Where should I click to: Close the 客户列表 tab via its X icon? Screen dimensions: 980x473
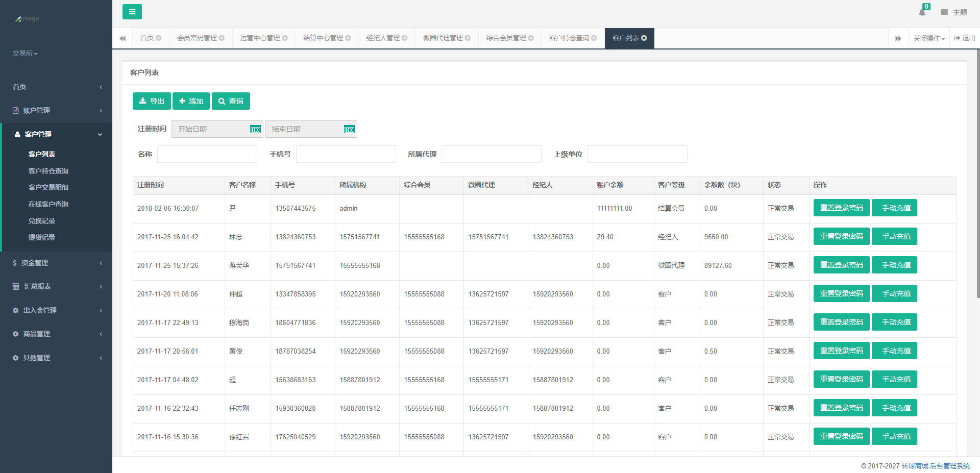(x=644, y=38)
